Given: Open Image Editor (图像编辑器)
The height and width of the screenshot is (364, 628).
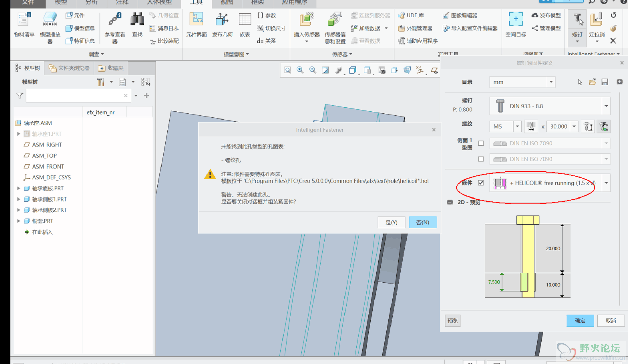Looking at the screenshot, I should [460, 15].
